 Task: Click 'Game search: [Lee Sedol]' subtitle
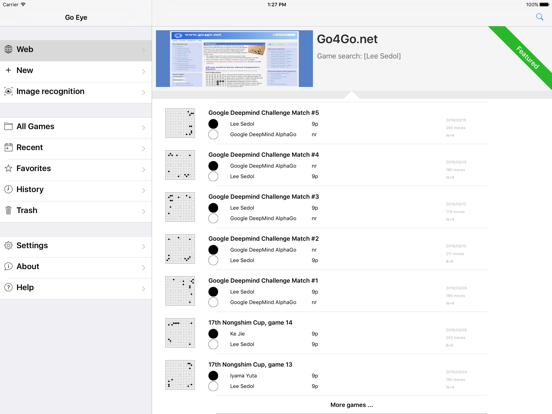(x=359, y=56)
